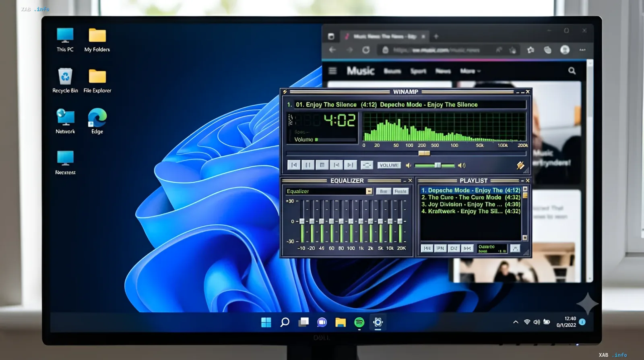The image size is (644, 360).
Task: Click the lock icon in address bar
Action: 385,50
